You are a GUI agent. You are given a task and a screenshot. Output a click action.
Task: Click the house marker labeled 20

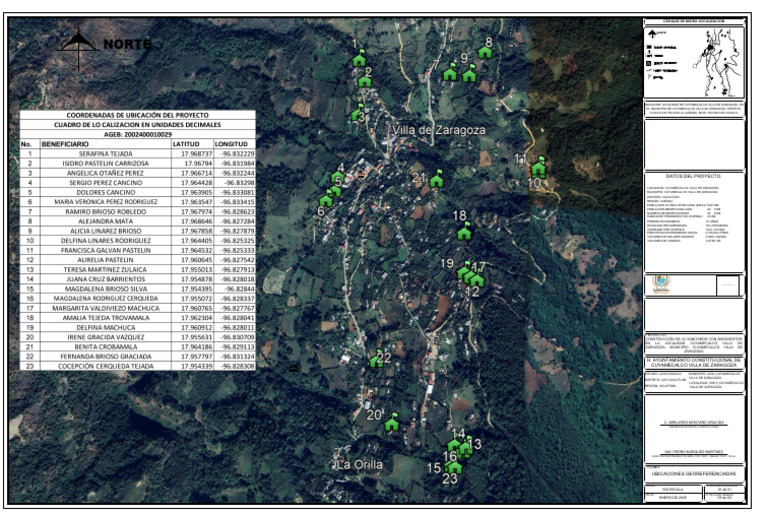point(391,423)
